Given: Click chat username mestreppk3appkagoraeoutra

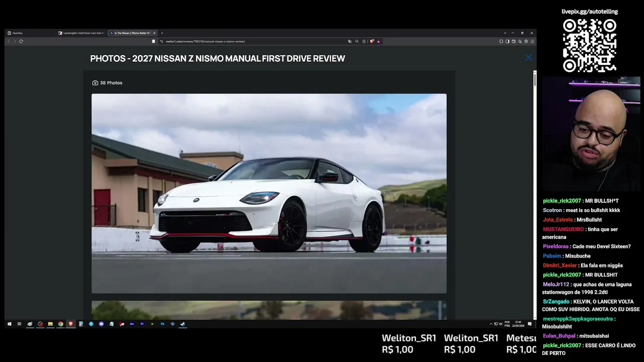Looking at the screenshot, I should tap(578, 319).
